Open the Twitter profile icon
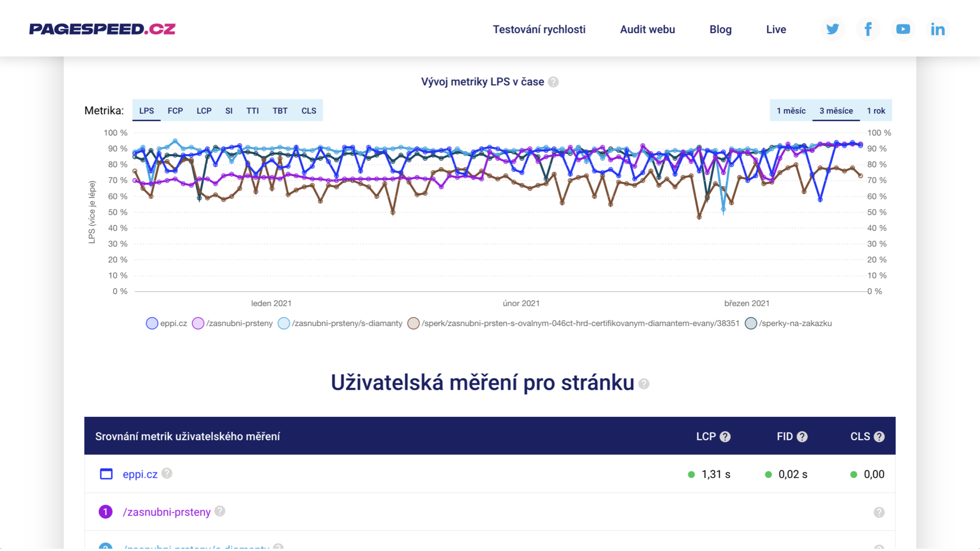 coord(832,29)
